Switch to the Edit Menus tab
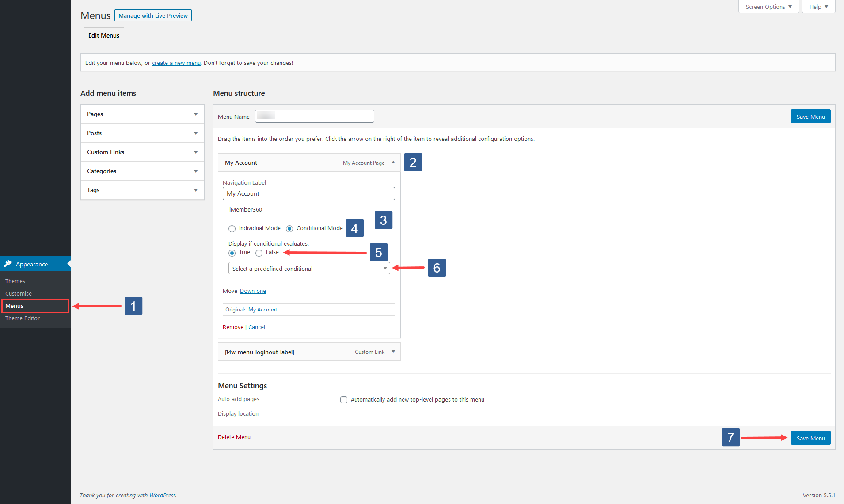 click(x=103, y=35)
